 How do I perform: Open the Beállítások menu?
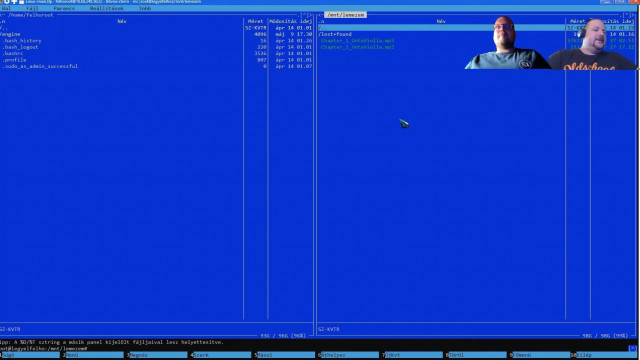[x=107, y=8]
